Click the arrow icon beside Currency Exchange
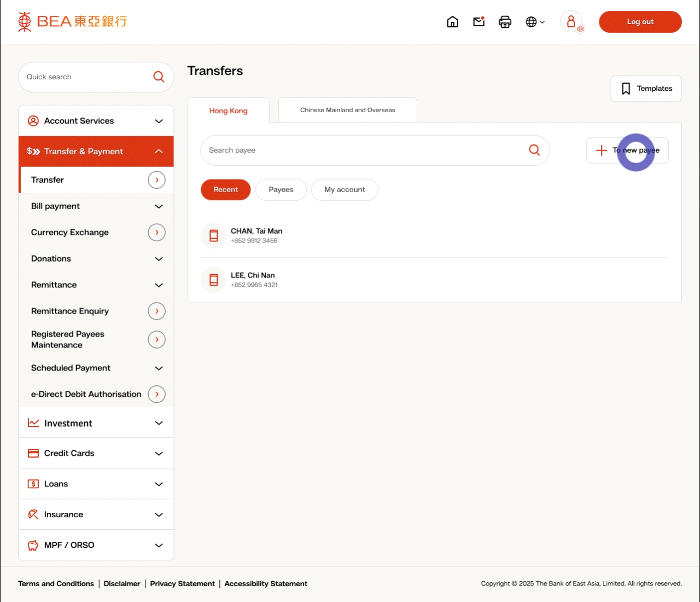Viewport: 700px width, 602px height. (x=156, y=233)
